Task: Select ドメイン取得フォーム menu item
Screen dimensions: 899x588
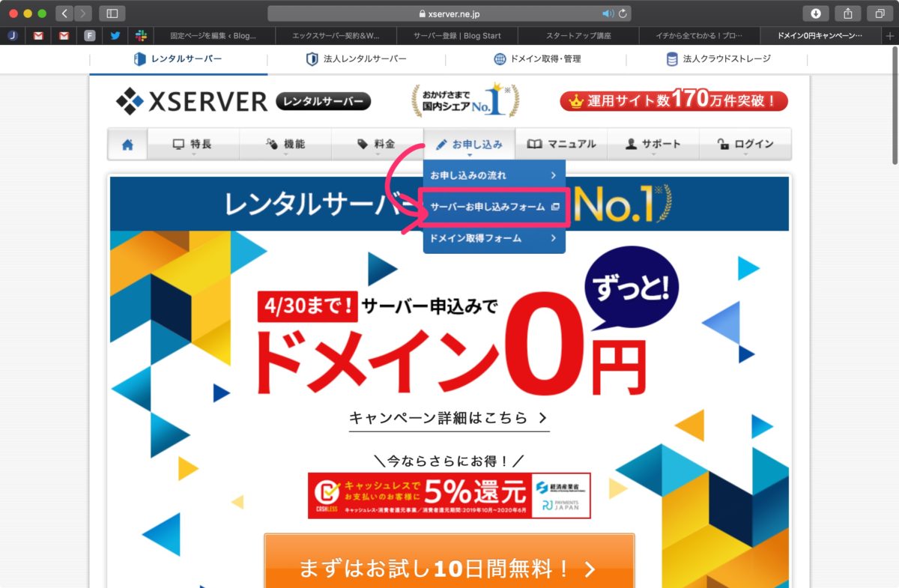Action: coord(494,238)
